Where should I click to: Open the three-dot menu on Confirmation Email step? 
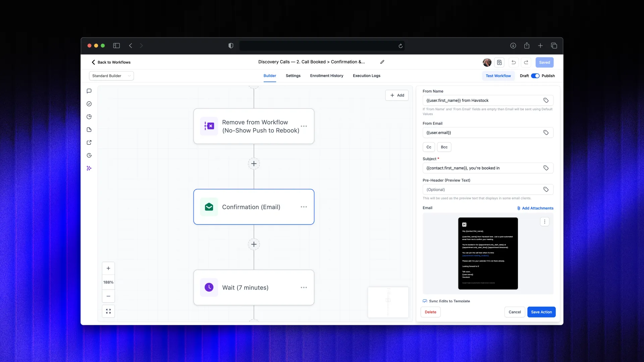304,207
